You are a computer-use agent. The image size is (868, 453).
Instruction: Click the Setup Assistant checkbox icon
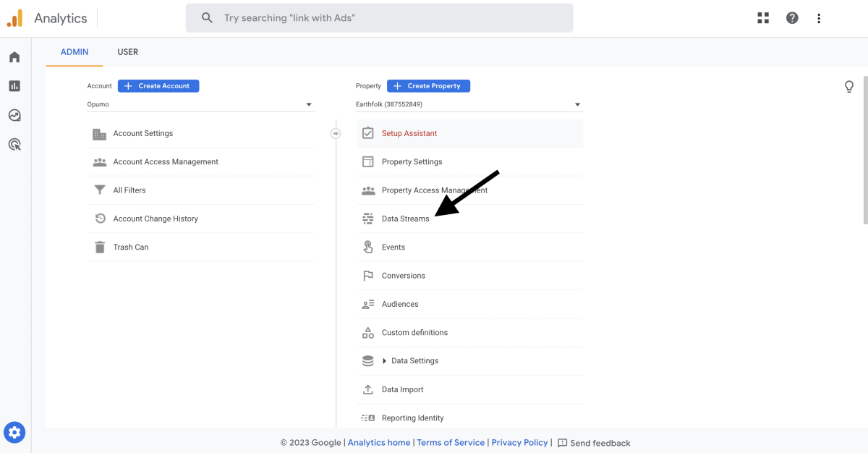pyautogui.click(x=368, y=133)
